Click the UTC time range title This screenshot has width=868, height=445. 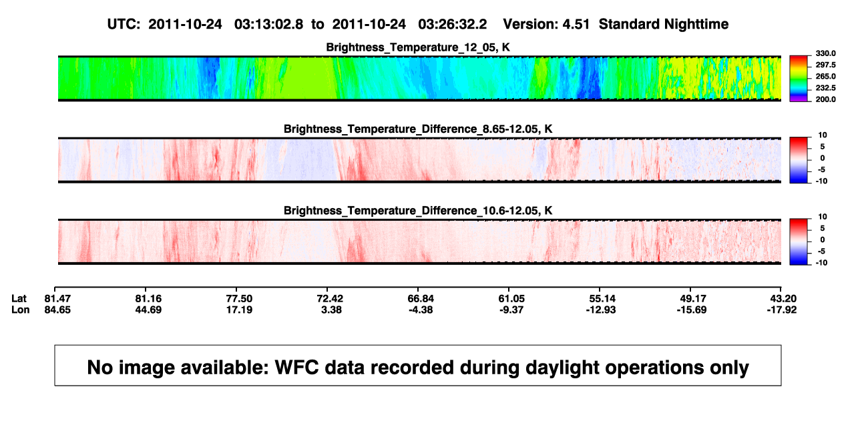click(x=417, y=24)
